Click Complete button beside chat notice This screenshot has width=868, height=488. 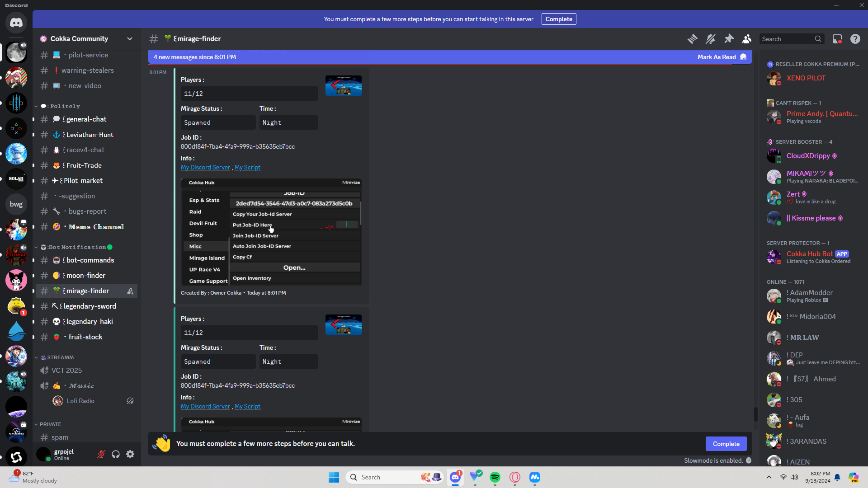[726, 444]
